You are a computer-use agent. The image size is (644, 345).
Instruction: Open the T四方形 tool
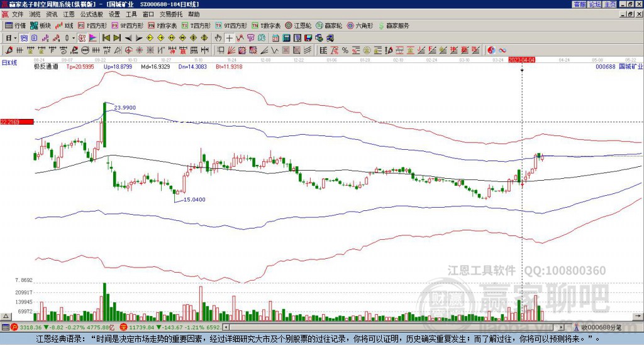tap(196, 25)
